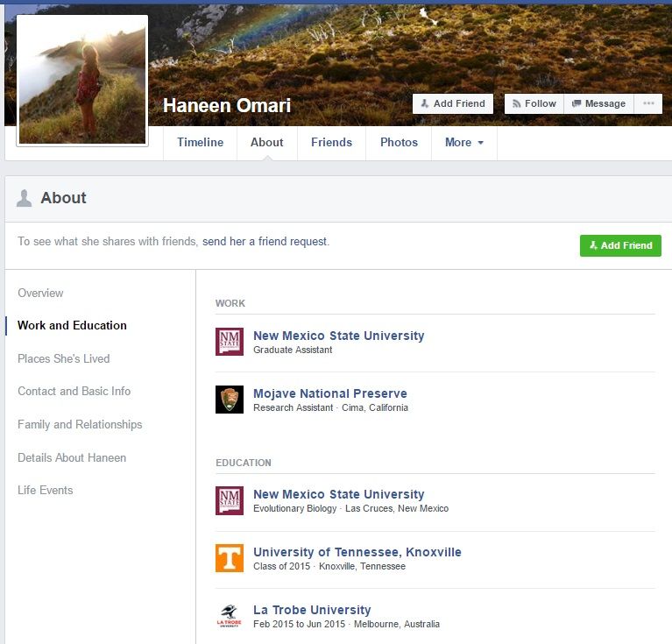Switch to the Timeline tab

[x=200, y=142]
